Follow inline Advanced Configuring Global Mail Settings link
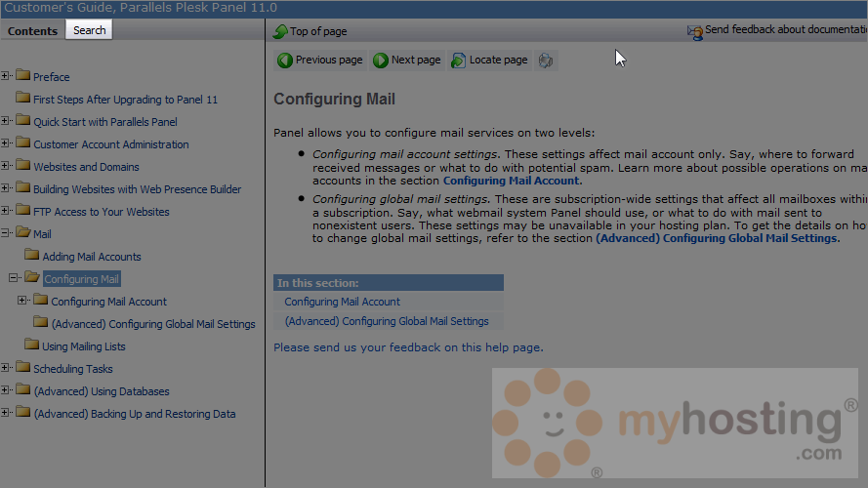868x488 pixels. pos(717,238)
